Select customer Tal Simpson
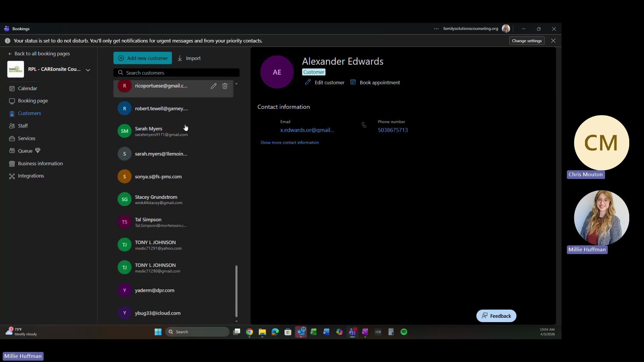Screen dimensions: 644x362 point(173,222)
